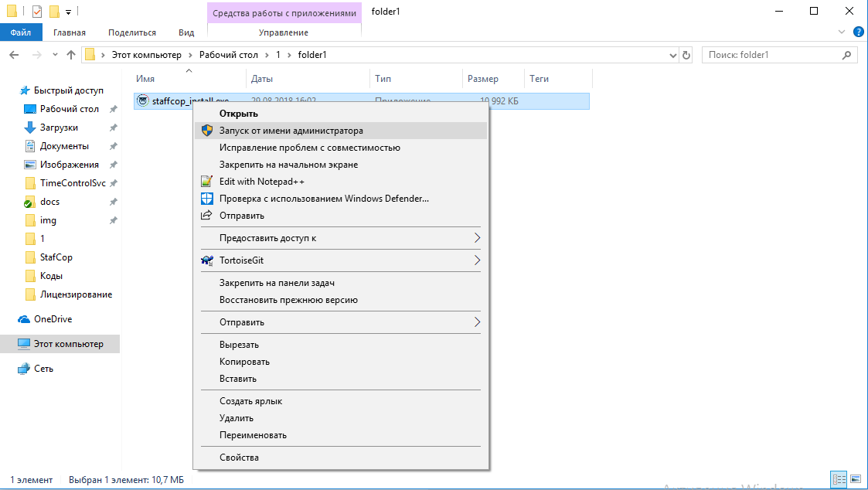Expand breadcrumb arrow after Этот компьютер
This screenshot has height=490, width=868.
(190, 55)
